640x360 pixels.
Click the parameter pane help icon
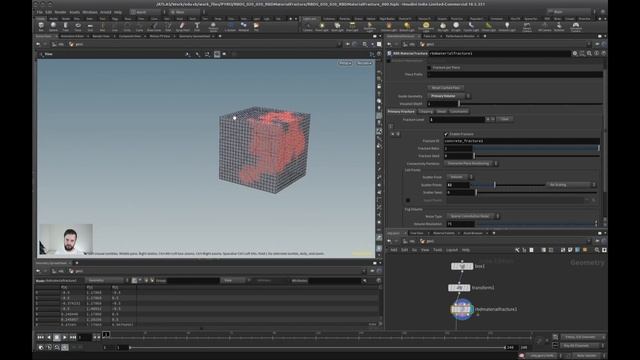(x=603, y=53)
